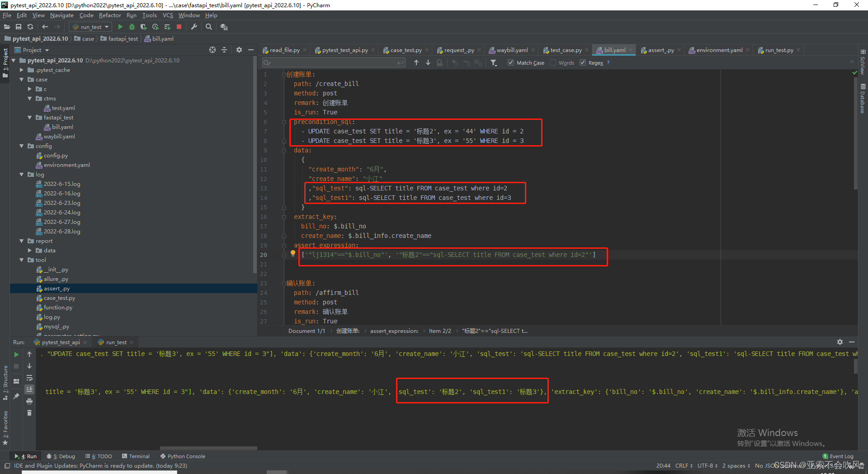The image size is (868, 474).
Task: Hide the Project panel with minus icon
Action: coord(251,50)
